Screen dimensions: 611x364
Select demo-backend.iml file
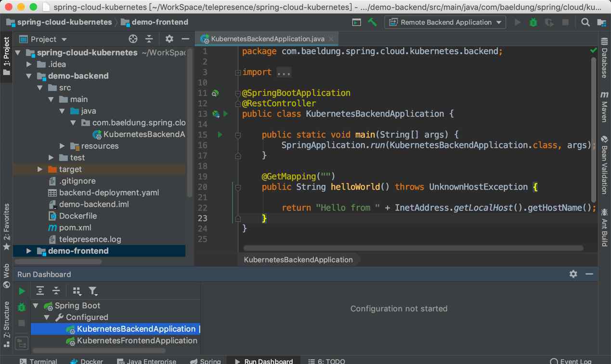click(88, 204)
